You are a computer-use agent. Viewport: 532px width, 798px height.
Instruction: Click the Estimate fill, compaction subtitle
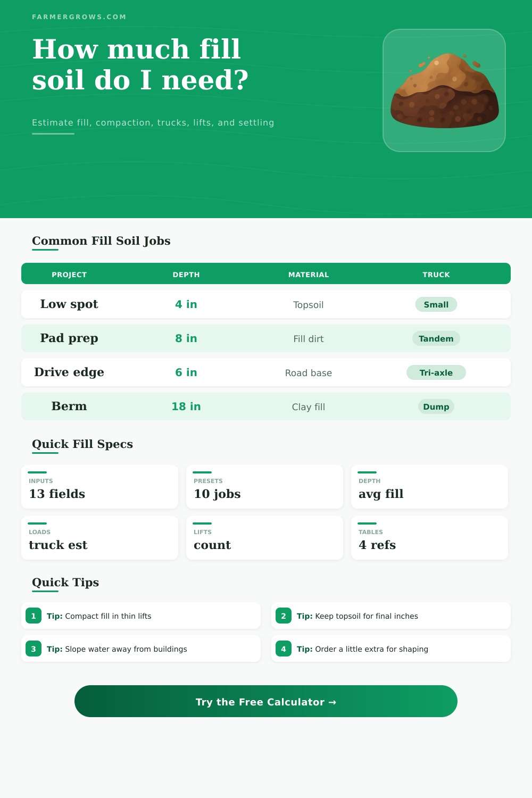tap(153, 122)
